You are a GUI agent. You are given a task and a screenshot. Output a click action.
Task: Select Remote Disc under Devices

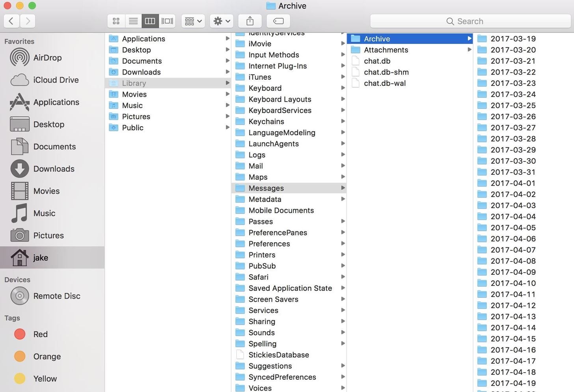(56, 296)
